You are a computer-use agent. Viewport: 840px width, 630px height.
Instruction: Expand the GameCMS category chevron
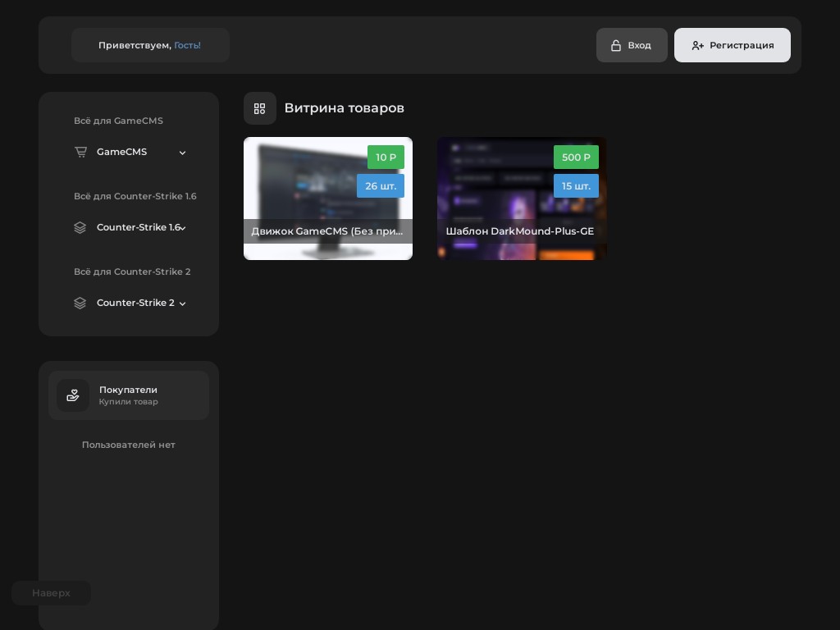coord(182,153)
